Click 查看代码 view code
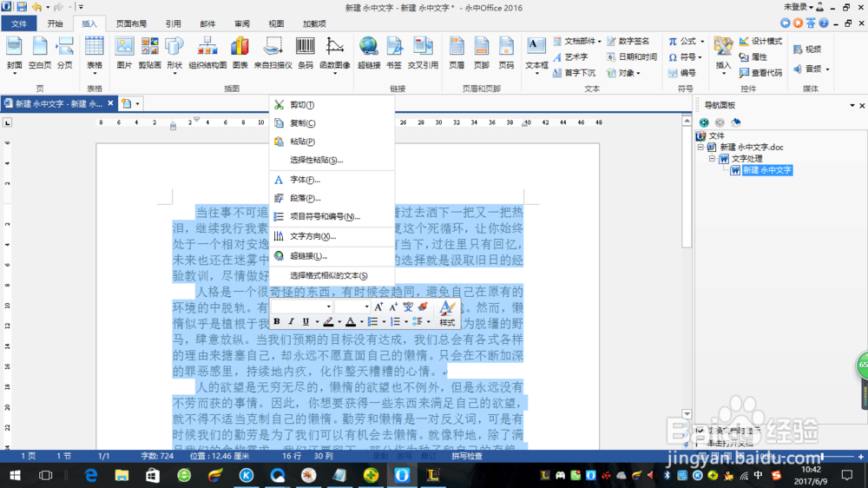Viewport: 868px width, 488px height. (x=761, y=73)
